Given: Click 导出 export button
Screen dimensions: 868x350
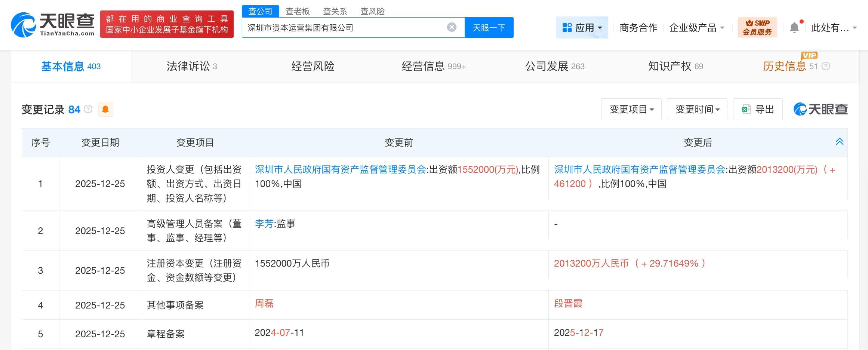Looking at the screenshot, I should tap(758, 109).
